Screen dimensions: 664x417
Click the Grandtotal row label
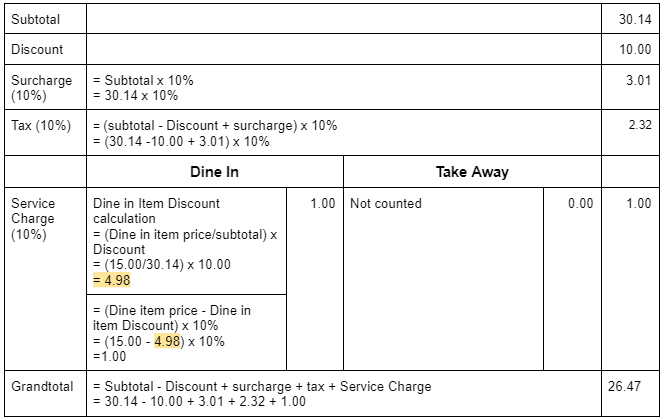coord(42,386)
